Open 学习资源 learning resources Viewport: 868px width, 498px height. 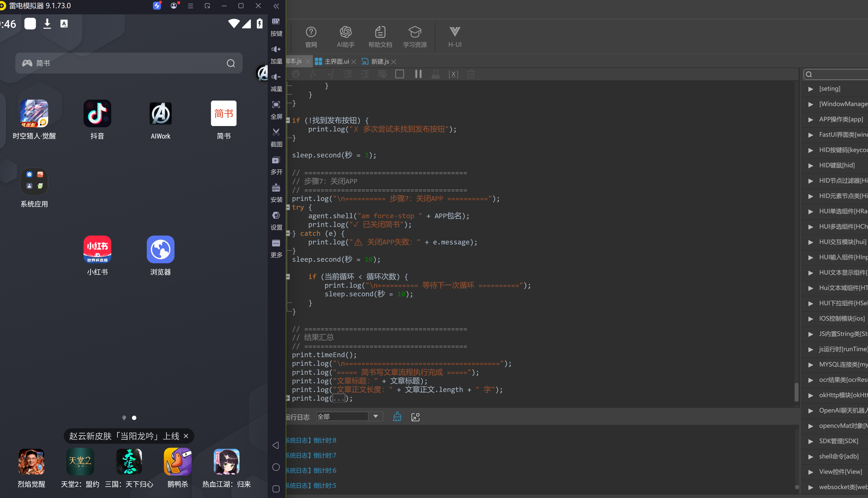pos(414,37)
